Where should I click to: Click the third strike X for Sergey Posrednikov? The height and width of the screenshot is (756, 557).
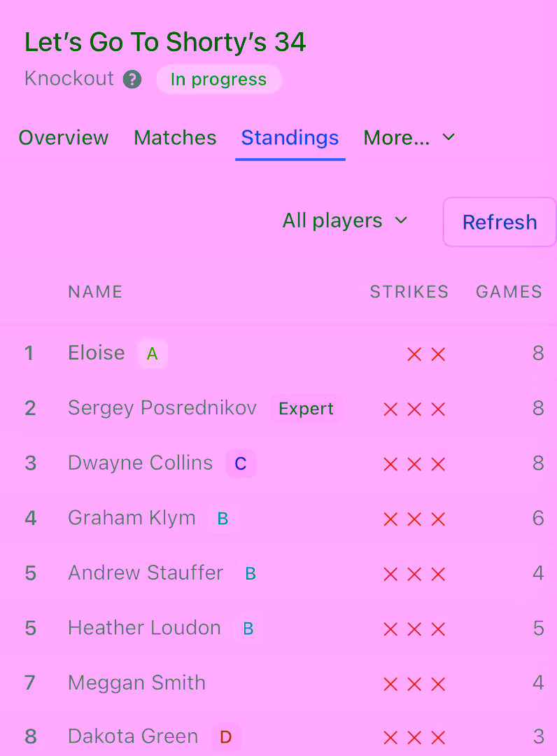pos(437,409)
